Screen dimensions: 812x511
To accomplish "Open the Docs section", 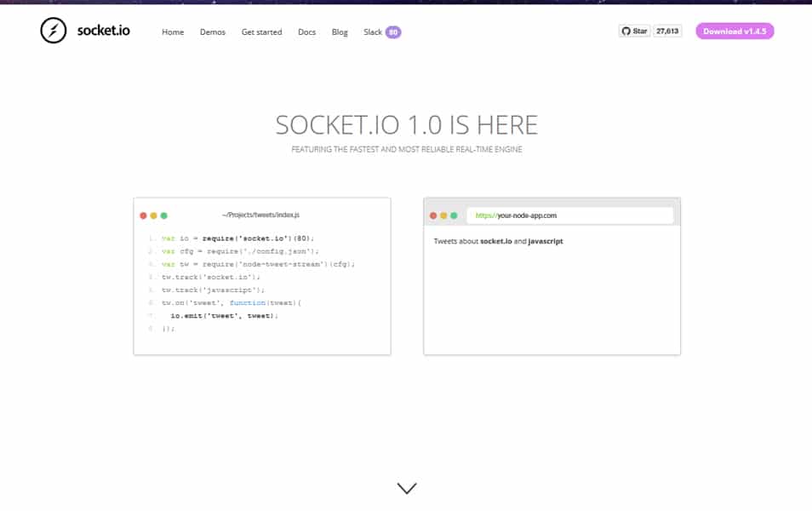I will 306,32.
